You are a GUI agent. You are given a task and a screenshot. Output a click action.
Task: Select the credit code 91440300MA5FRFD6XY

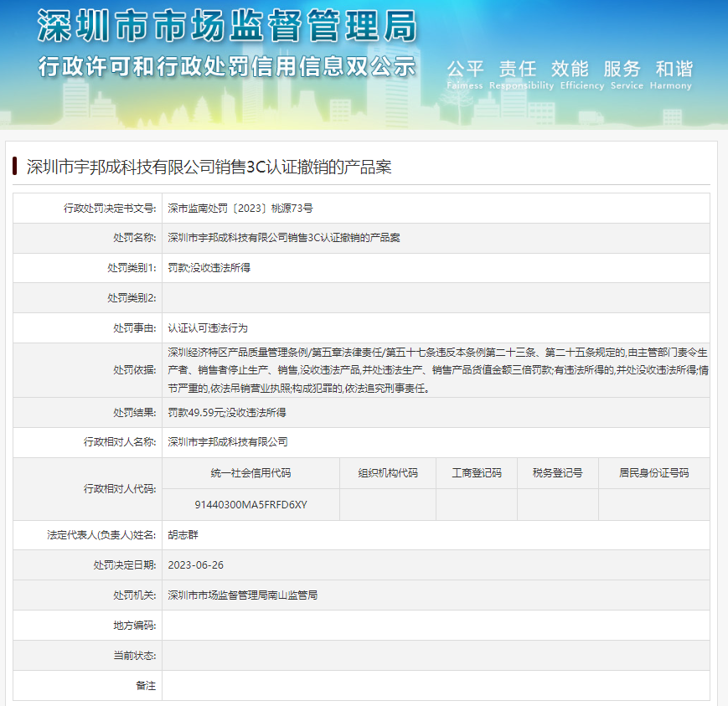pos(250,504)
